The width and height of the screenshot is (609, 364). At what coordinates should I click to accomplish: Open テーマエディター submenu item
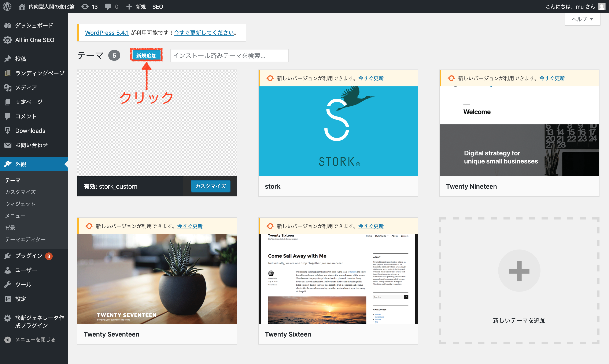pyautogui.click(x=25, y=239)
